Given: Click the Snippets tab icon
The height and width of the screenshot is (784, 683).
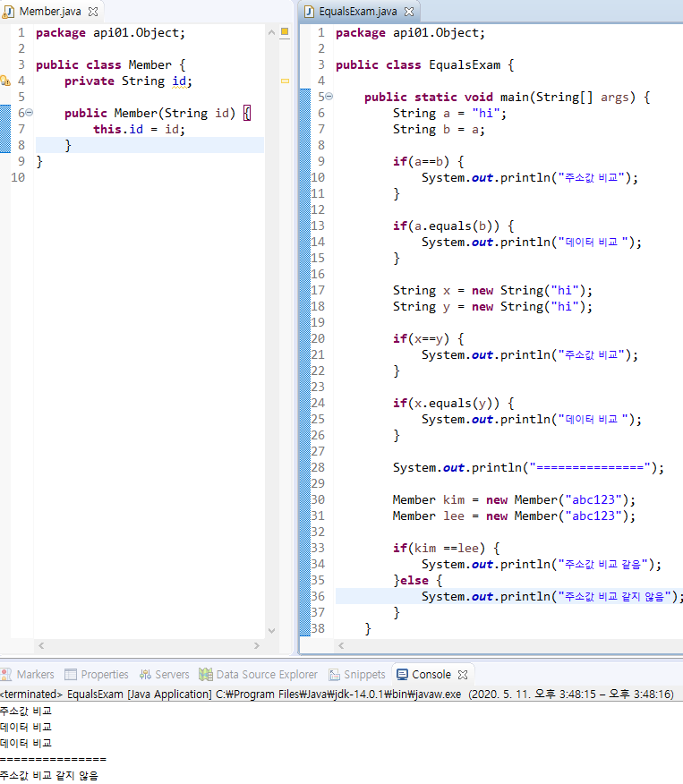Looking at the screenshot, I should 335,675.
